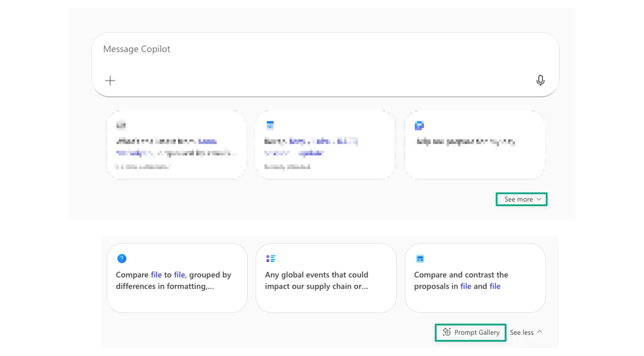Viewport: 644px width, 356px height.
Task: Click the calendar icon on middle suggestion card
Action: 270,125
